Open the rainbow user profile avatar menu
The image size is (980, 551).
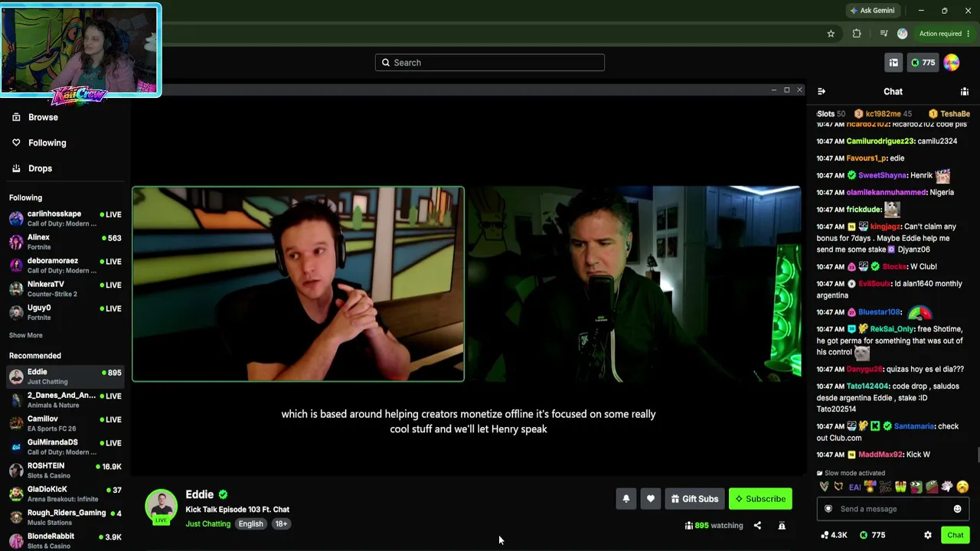(952, 63)
